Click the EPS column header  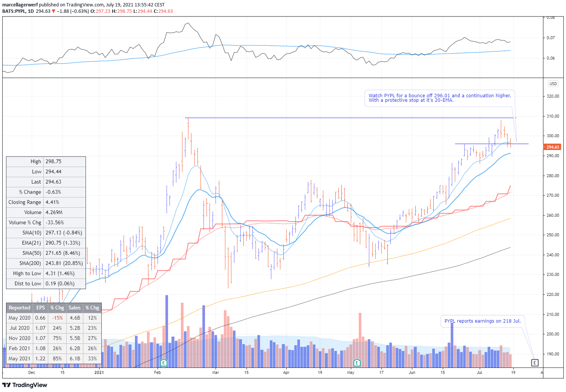pos(40,308)
